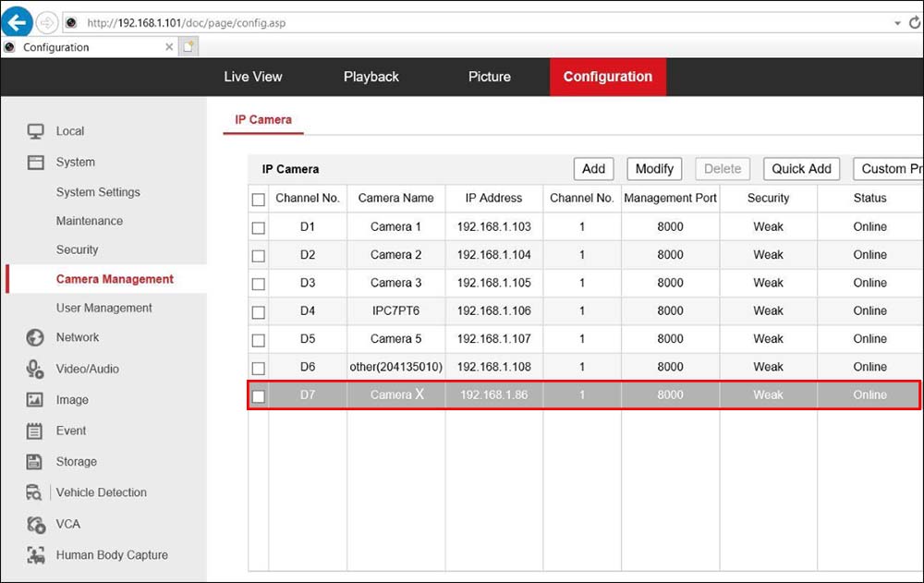
Task: Click the Quick Add button
Action: (800, 168)
